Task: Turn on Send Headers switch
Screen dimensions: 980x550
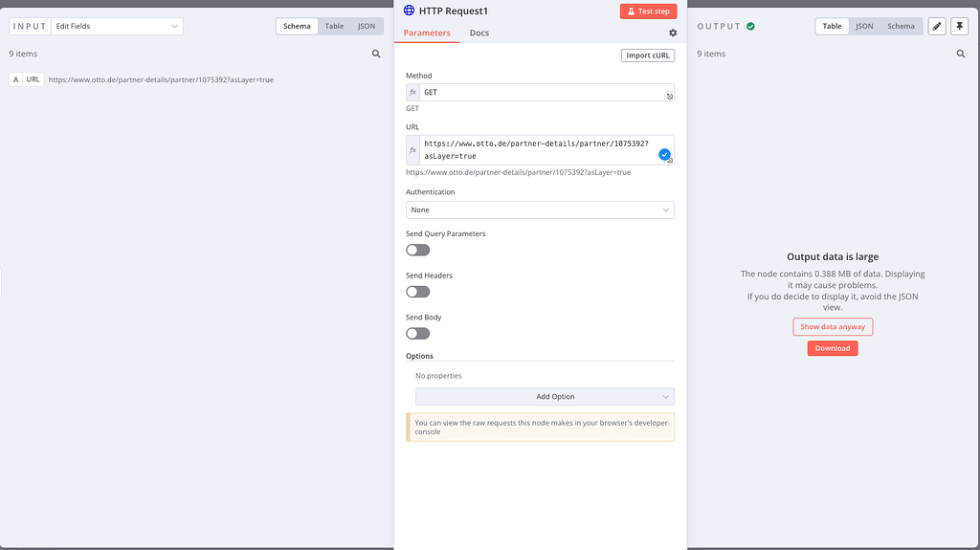Action: [x=417, y=292]
